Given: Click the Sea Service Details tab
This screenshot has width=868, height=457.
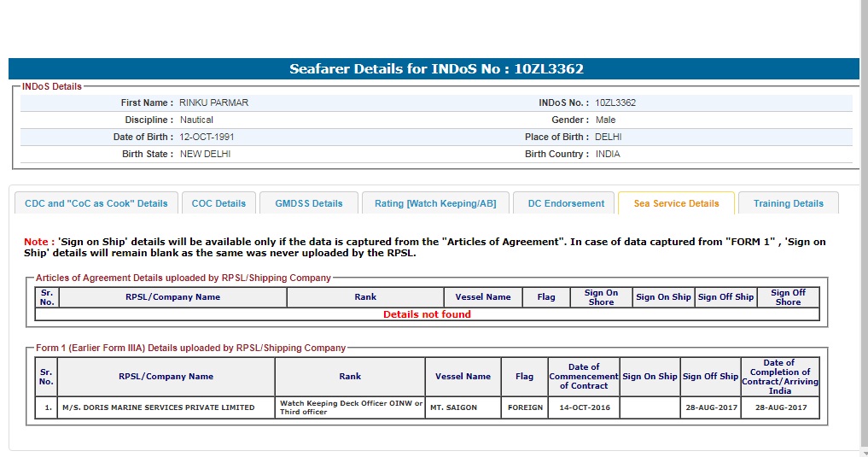Looking at the screenshot, I should point(676,203).
